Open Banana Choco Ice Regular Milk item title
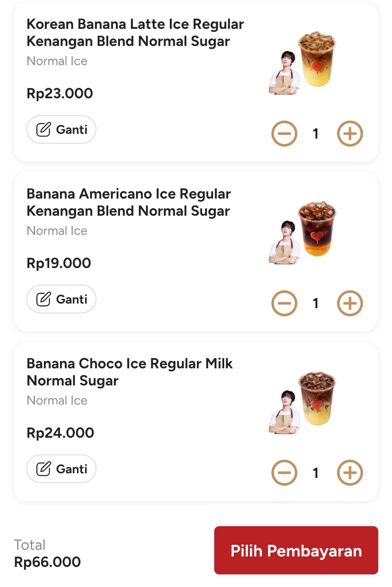This screenshot has height=587, width=392. click(x=130, y=372)
